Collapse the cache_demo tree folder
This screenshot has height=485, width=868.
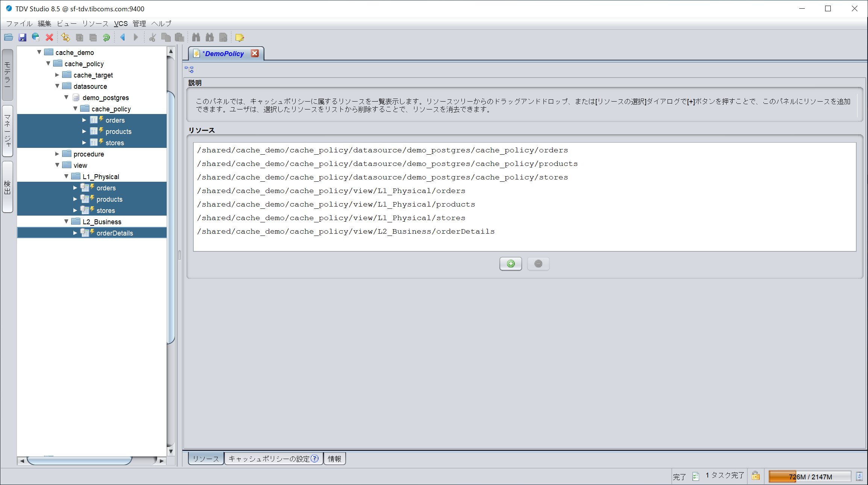[39, 52]
